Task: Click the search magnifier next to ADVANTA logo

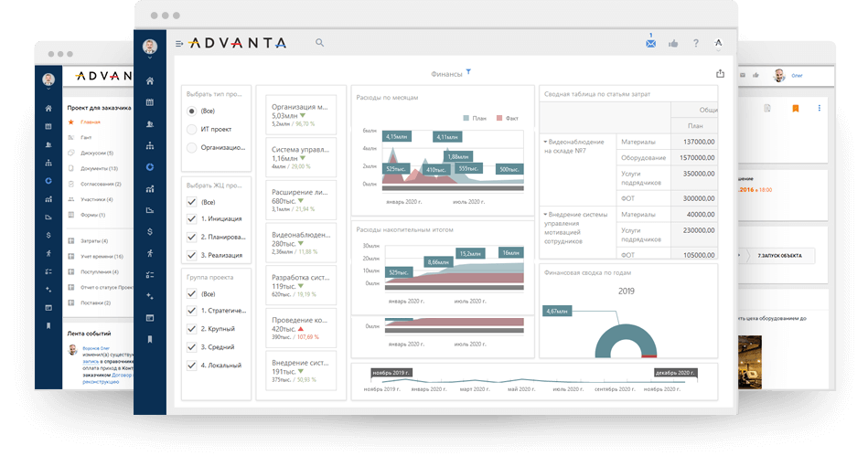Action: click(319, 43)
